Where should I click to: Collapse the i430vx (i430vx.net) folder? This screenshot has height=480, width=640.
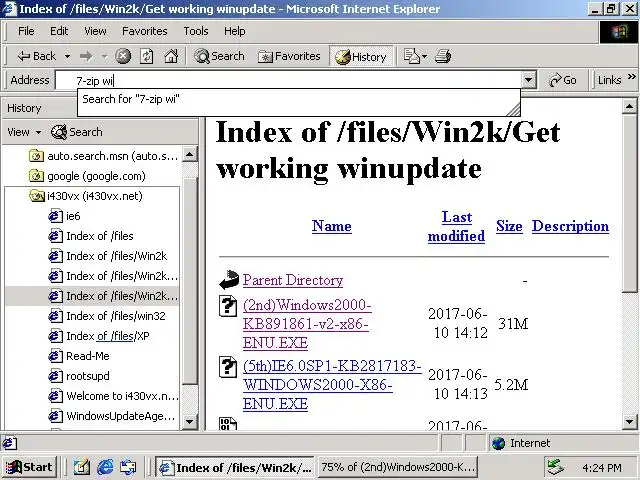[x=86, y=196]
